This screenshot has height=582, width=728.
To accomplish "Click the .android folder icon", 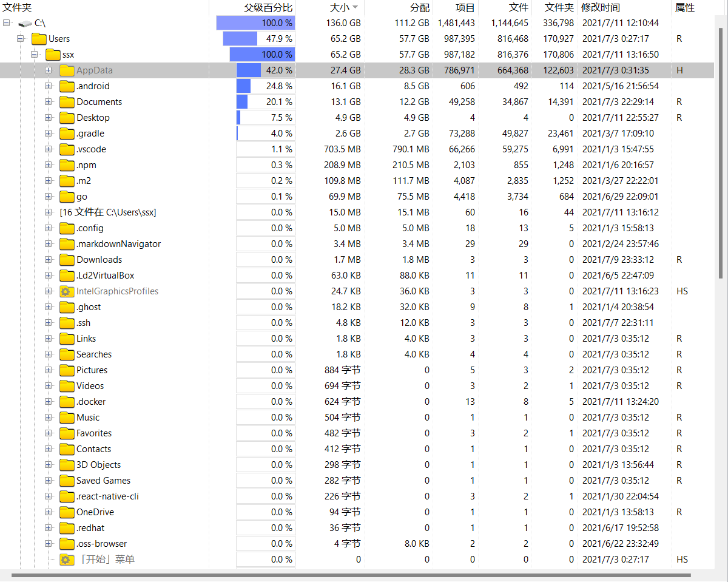I will pos(67,86).
